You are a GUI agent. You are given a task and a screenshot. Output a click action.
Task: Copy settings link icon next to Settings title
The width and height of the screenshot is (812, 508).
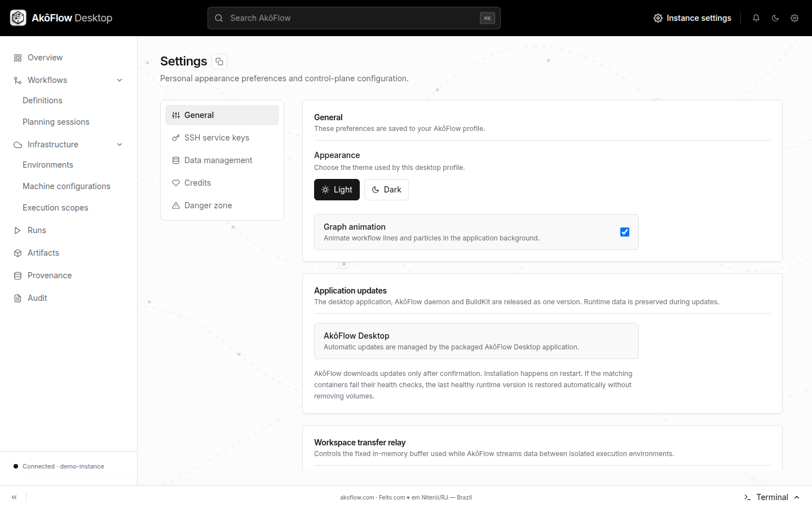click(x=219, y=62)
